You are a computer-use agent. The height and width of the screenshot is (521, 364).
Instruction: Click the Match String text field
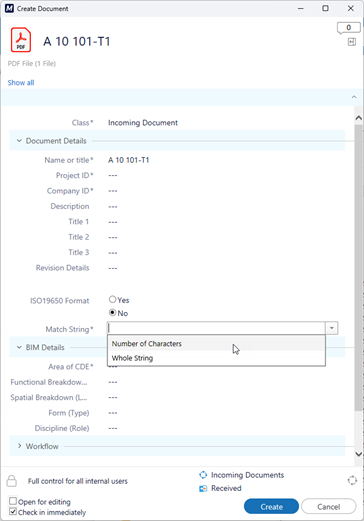216,328
